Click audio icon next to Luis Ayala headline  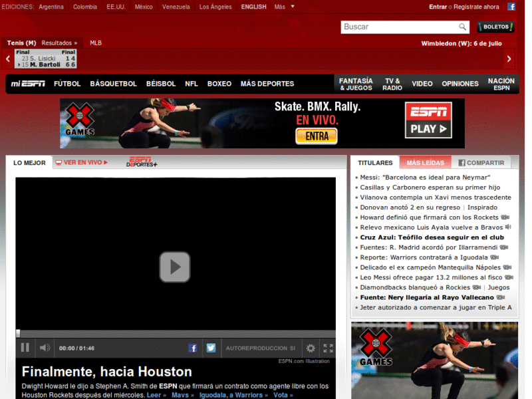click(x=508, y=227)
